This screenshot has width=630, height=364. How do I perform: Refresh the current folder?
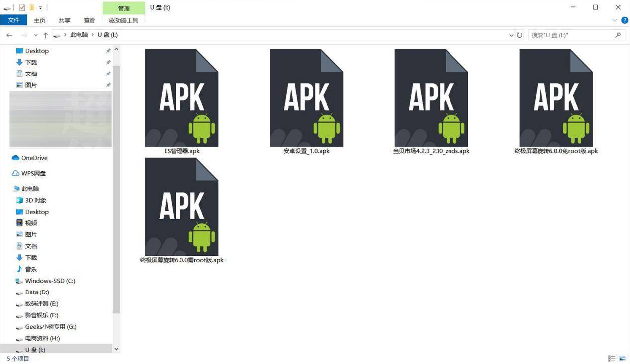(520, 35)
